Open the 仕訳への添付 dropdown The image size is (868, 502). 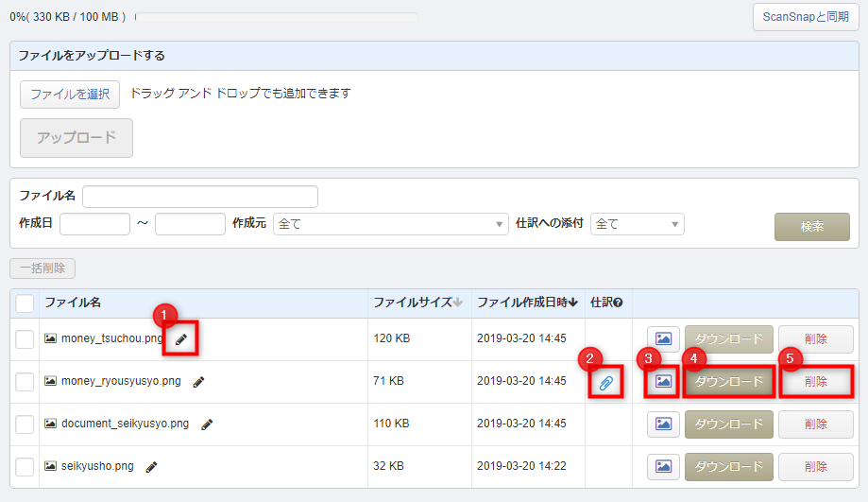pos(638,224)
